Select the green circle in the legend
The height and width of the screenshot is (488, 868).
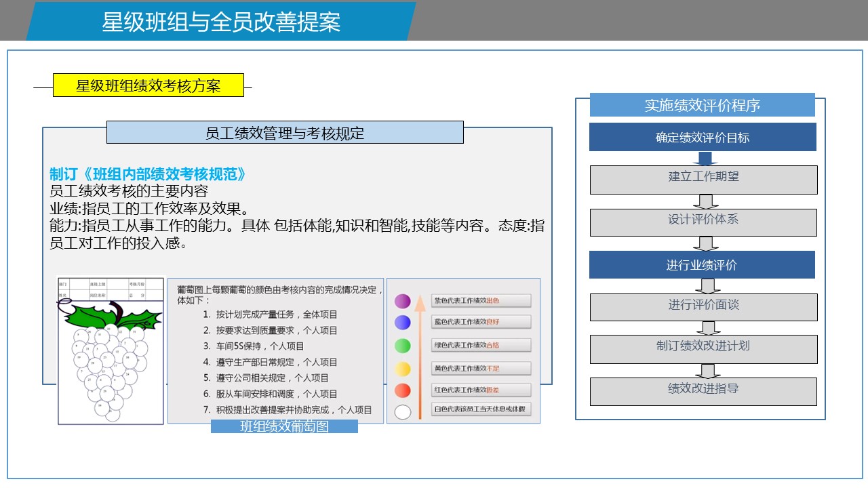click(x=403, y=346)
